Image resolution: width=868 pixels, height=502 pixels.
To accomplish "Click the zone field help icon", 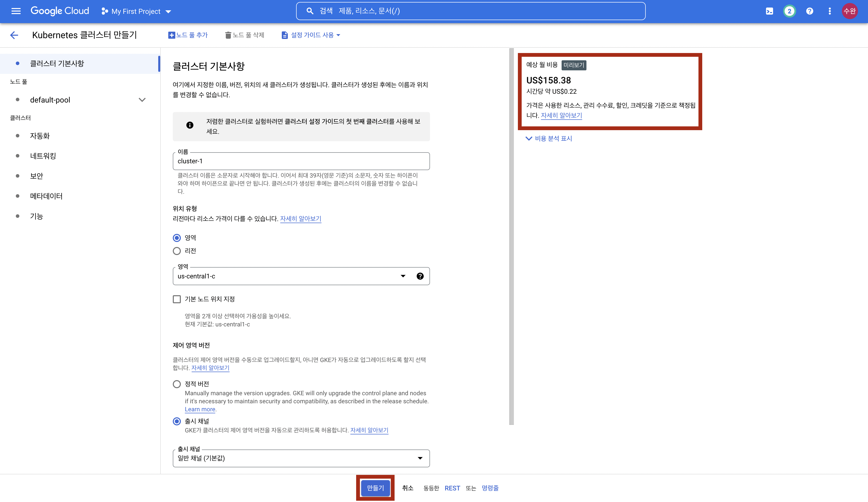I will (x=420, y=276).
